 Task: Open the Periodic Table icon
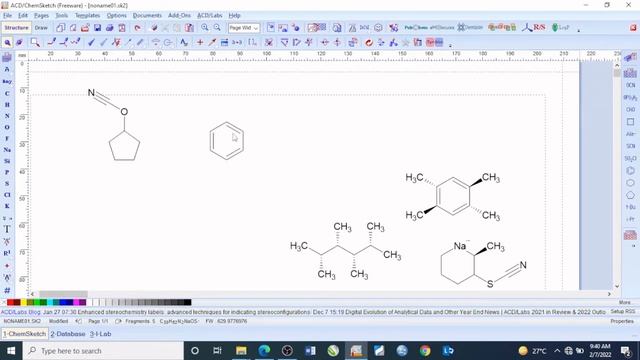(7, 58)
